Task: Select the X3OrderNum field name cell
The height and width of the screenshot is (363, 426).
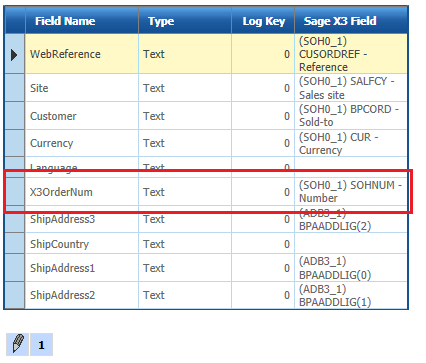Action: (82, 192)
